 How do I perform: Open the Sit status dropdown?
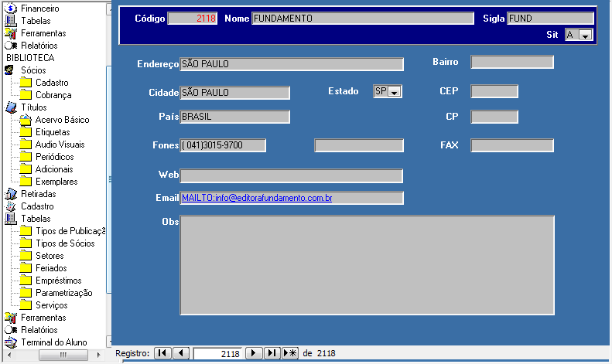click(585, 35)
